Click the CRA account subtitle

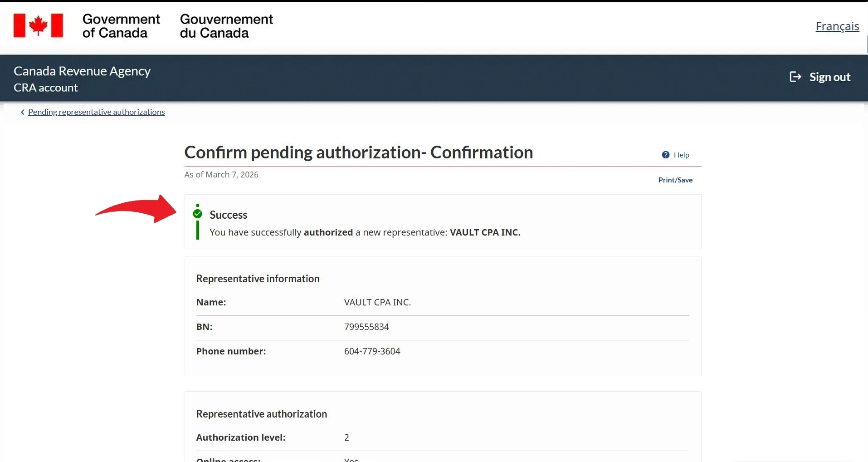click(46, 88)
